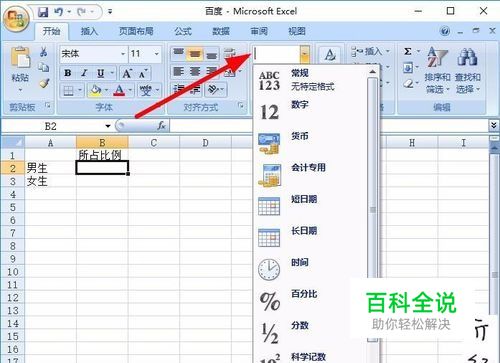Open the 宋体 font name dropdown

tap(123, 54)
